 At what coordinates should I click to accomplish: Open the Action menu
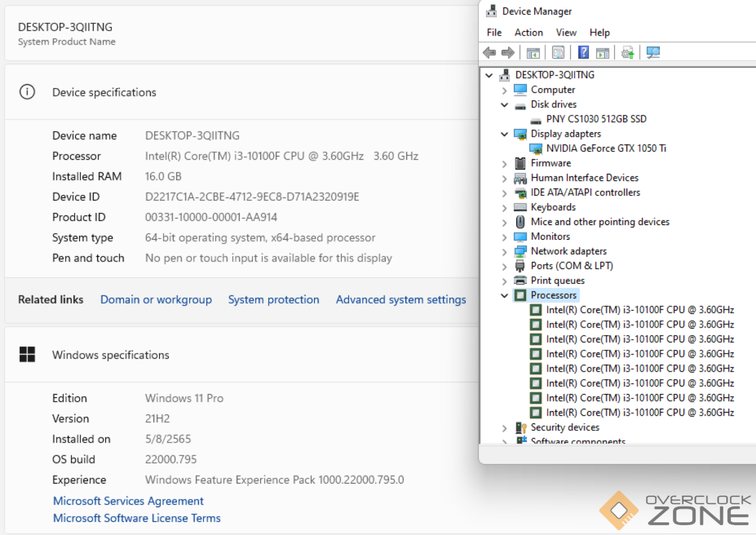(528, 33)
